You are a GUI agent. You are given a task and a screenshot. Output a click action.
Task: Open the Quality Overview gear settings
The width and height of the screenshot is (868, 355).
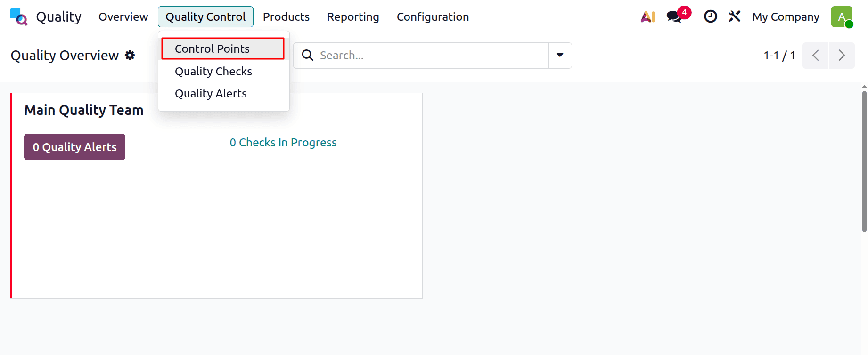(130, 56)
